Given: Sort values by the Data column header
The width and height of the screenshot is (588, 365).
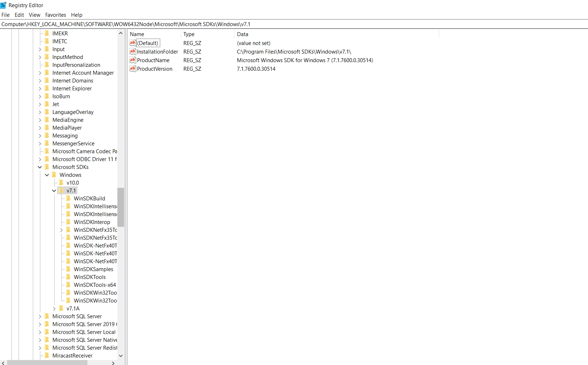Looking at the screenshot, I should 337,34.
